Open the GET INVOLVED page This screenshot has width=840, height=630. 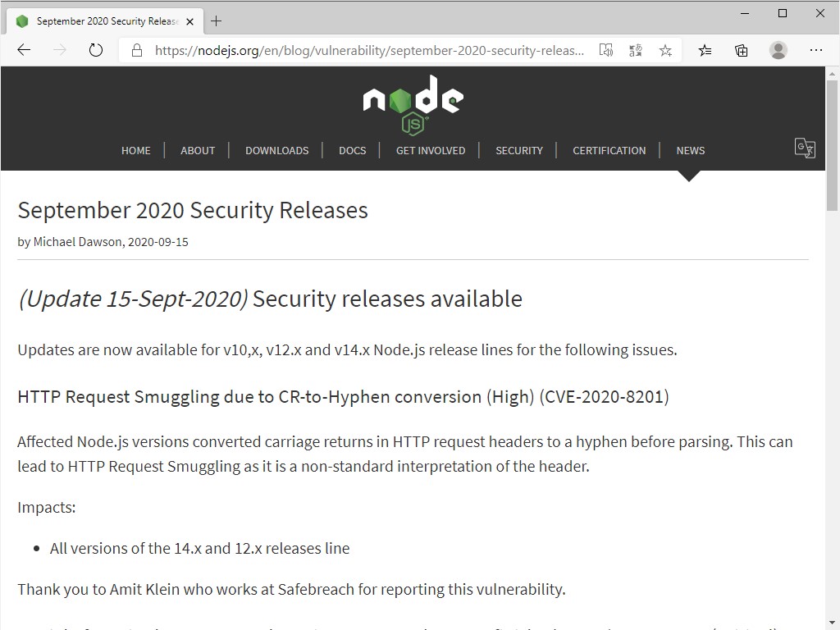click(x=431, y=150)
